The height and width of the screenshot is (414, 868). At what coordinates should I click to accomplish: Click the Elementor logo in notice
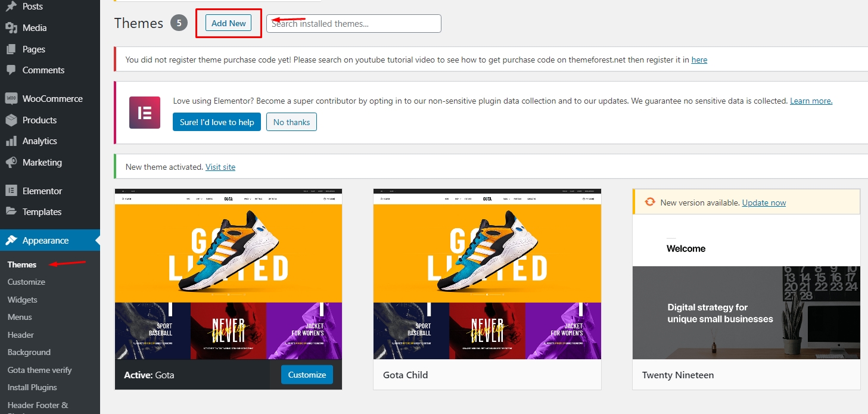[145, 113]
